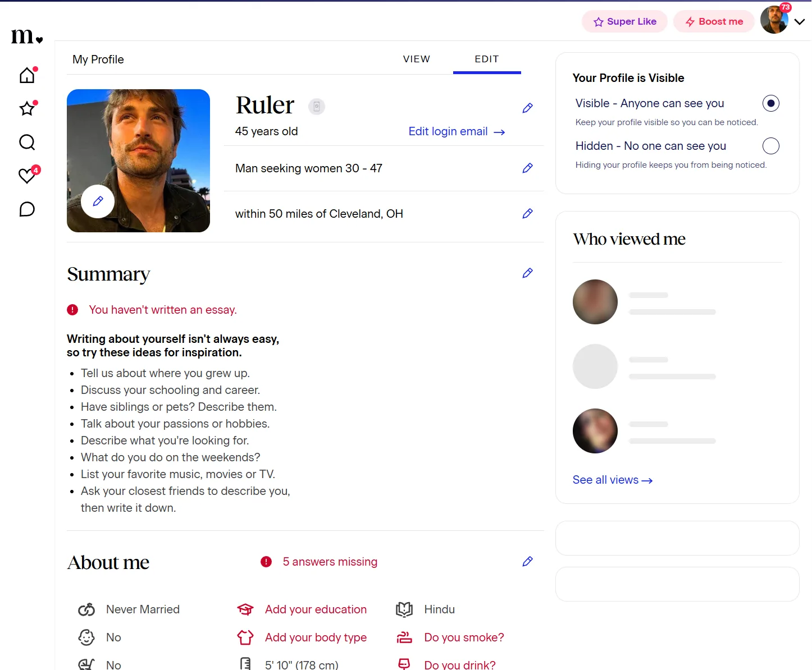Click the graduation cap education icon
Screen dimensions: 812x670
[x=245, y=609]
